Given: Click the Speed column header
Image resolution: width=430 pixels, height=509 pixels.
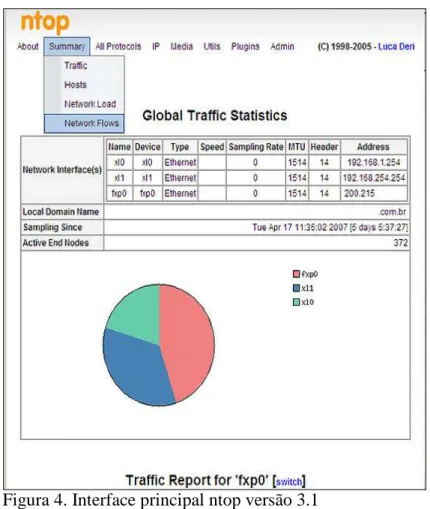Looking at the screenshot, I should [212, 147].
